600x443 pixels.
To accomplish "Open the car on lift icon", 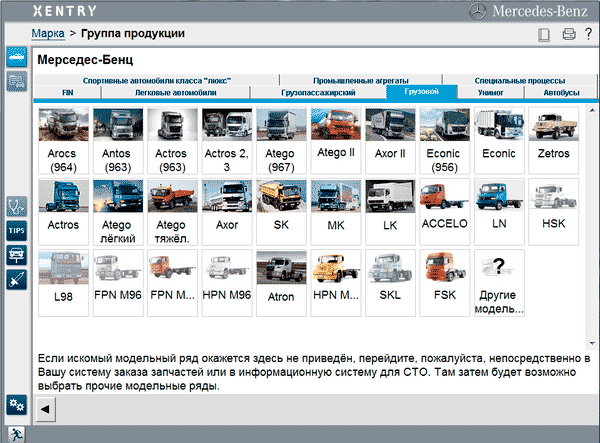I will point(16,255).
